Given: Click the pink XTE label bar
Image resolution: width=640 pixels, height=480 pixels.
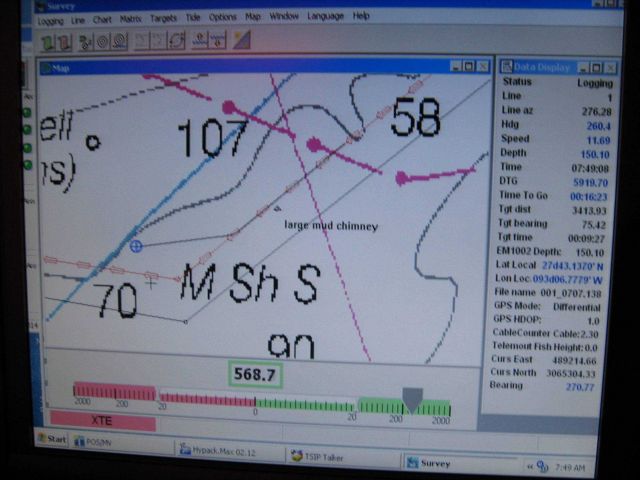Looking at the screenshot, I should tap(102, 420).
